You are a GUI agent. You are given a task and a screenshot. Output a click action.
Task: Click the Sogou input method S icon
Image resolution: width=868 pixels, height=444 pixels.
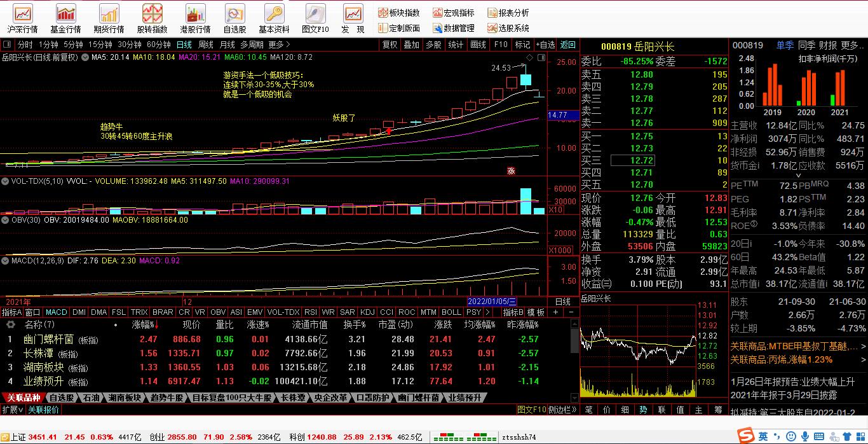click(x=745, y=436)
